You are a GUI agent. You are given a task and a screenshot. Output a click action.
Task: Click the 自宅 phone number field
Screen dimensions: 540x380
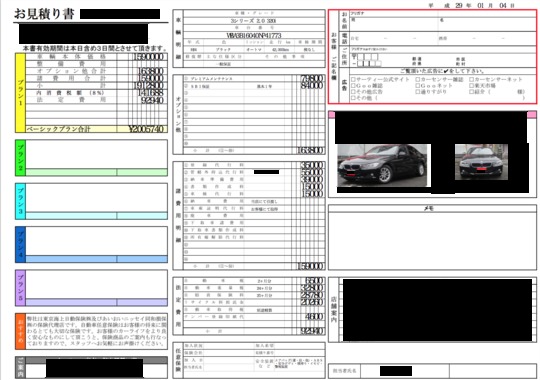[394, 39]
